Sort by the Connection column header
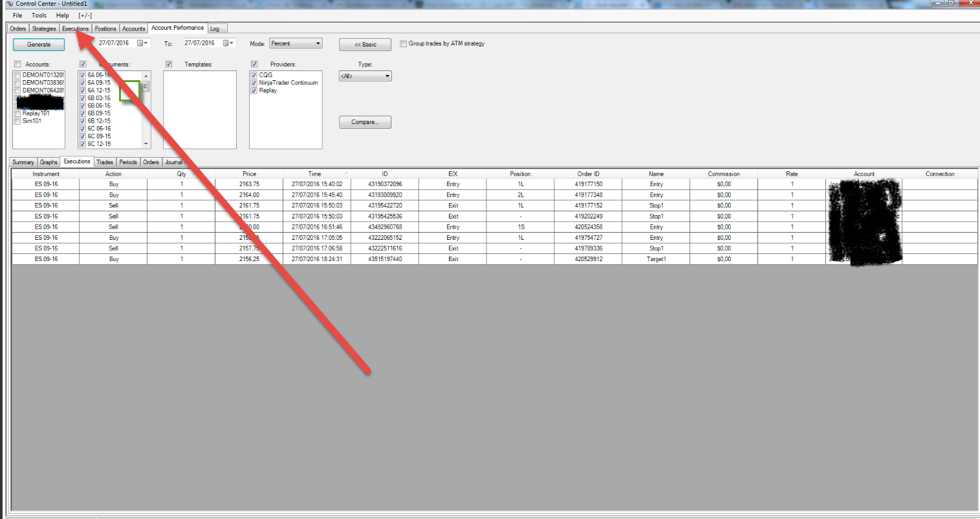The width and height of the screenshot is (980, 519). pyautogui.click(x=940, y=174)
